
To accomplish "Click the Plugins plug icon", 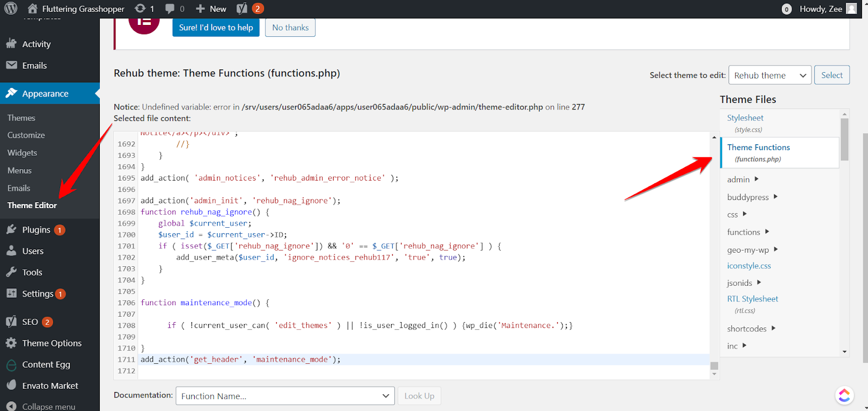I will tap(11, 230).
